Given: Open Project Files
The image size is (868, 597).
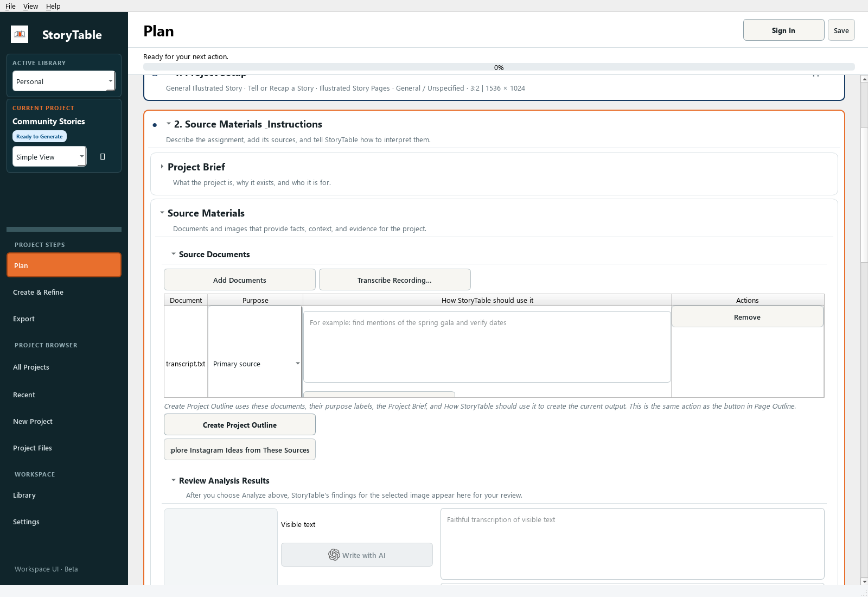Looking at the screenshot, I should 64,448.
